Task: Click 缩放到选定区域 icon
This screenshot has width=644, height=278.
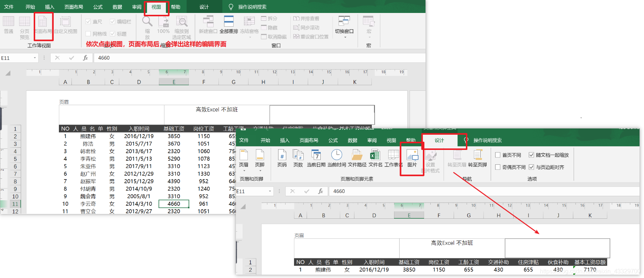Action: tap(181, 21)
